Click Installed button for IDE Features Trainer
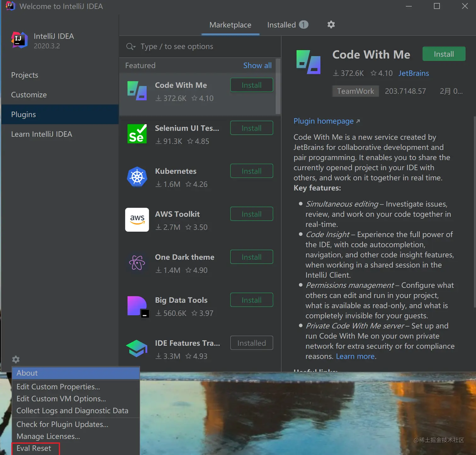Image resolution: width=476 pixels, height=455 pixels. [x=252, y=343]
